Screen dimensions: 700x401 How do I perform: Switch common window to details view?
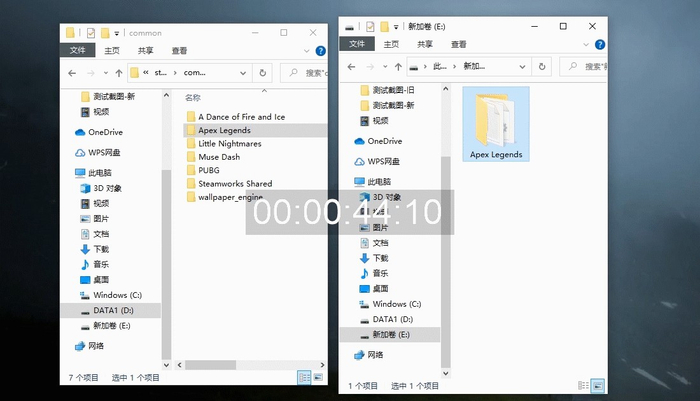pos(304,377)
